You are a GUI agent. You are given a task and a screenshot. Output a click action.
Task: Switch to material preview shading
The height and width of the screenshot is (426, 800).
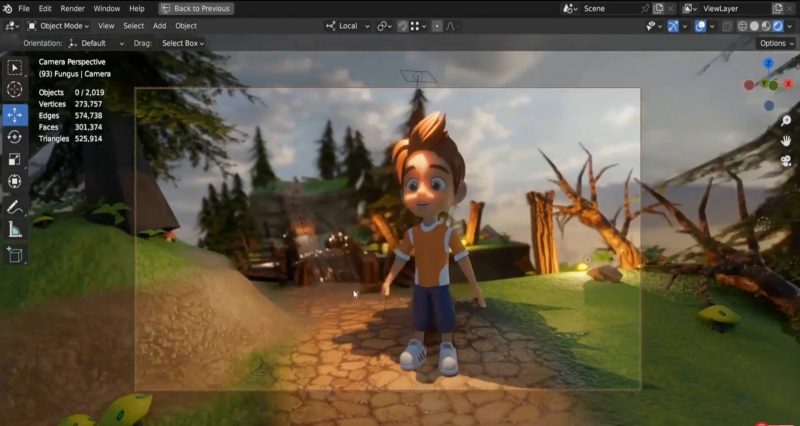766,26
